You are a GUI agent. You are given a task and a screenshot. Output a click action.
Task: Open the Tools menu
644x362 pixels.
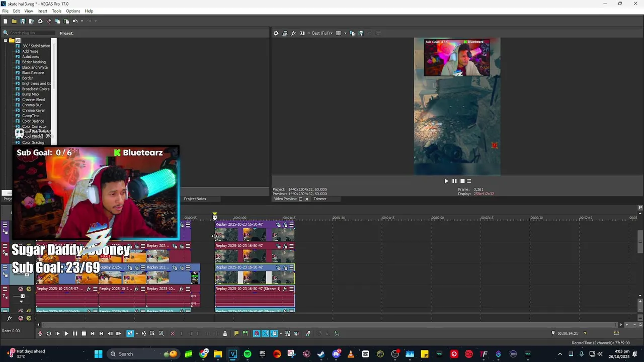(56, 11)
